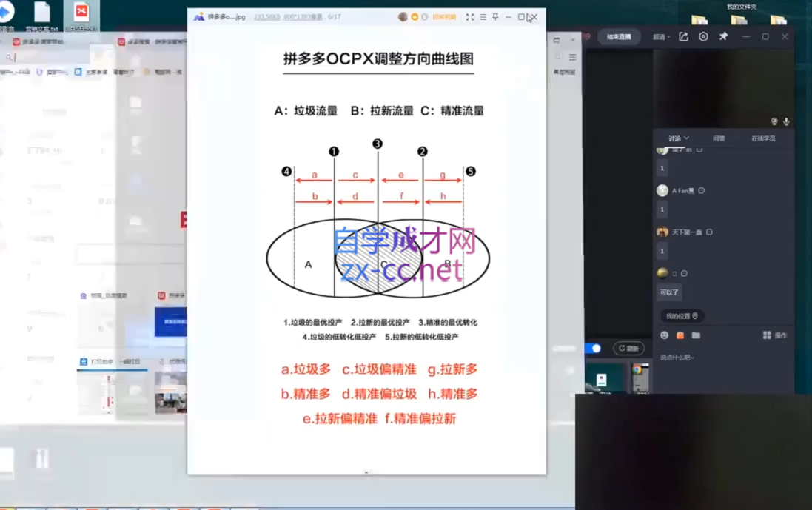Screen dimensions: 812x510
Task: Click the pin icon in live window toolbar
Action: [723, 37]
